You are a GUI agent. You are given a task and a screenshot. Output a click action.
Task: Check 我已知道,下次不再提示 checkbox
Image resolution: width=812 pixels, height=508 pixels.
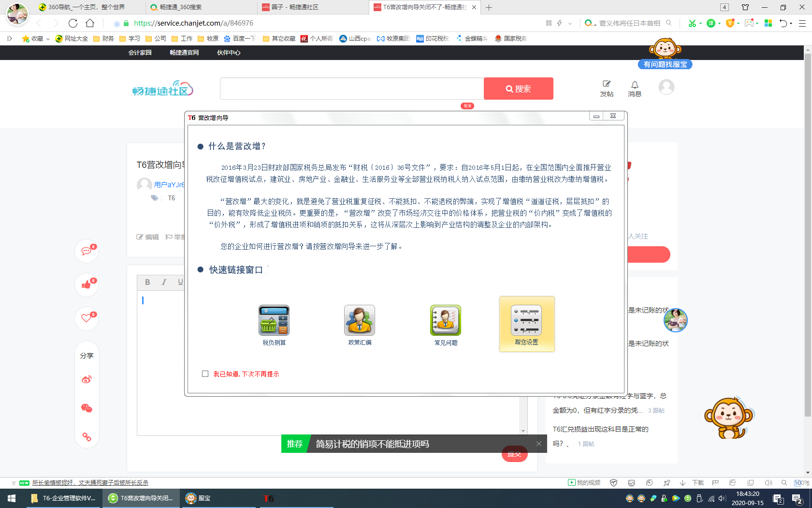[205, 374]
